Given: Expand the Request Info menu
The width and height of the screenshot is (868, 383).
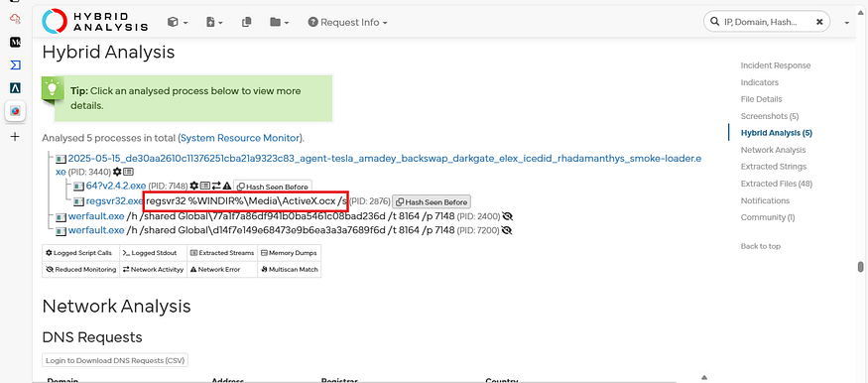Looking at the screenshot, I should [347, 22].
